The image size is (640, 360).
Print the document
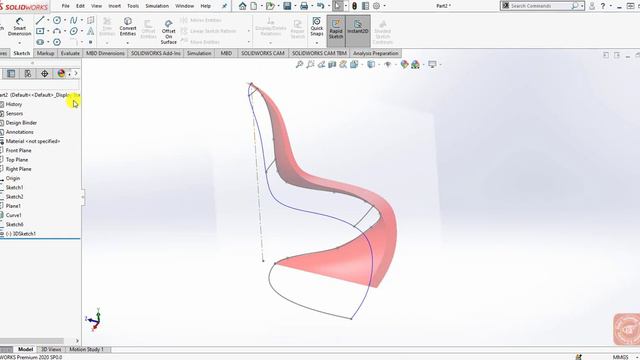[304, 6]
